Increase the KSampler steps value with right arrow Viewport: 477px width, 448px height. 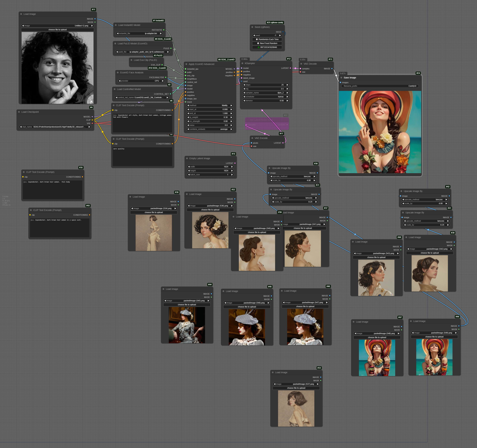(x=287, y=85)
